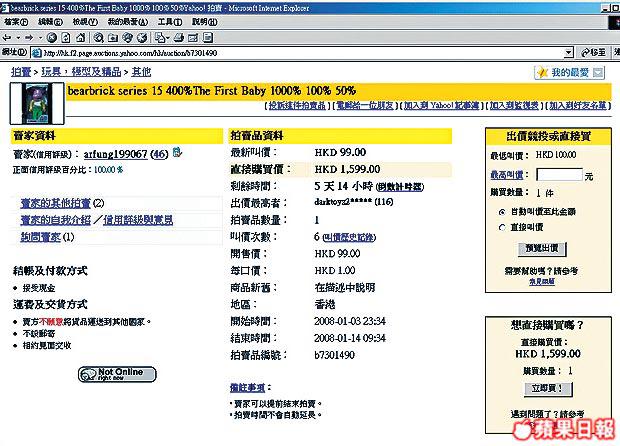Open the bearbrick item thumbnail image
The image size is (620, 446).
tap(37, 103)
